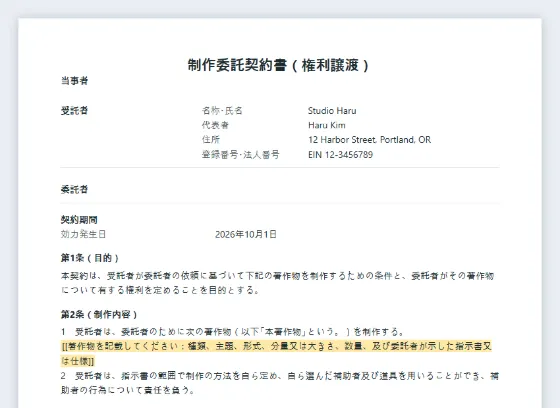Select the value EIN 12-3456789
Viewport: 560px width, 408px height.
pyautogui.click(x=340, y=155)
